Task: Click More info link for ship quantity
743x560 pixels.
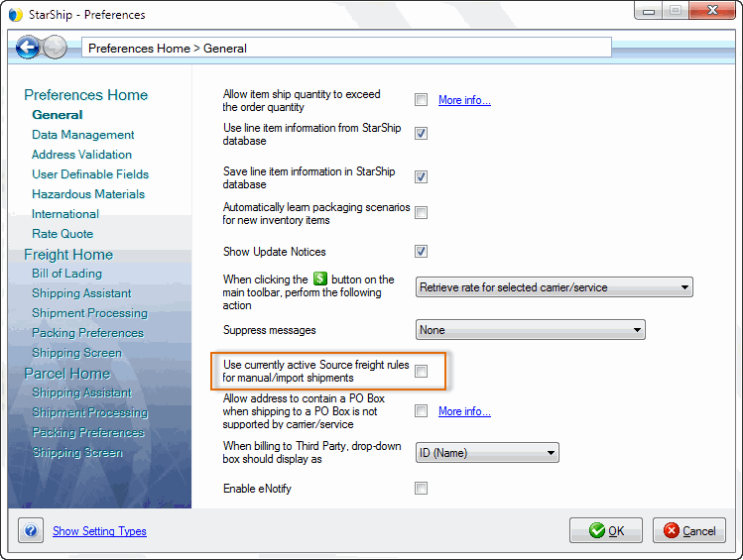Action: 464,100
